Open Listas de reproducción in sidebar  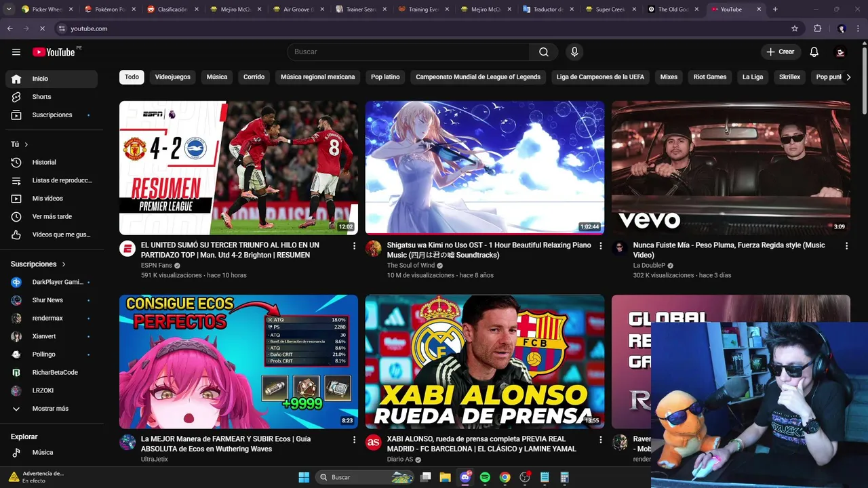(52, 180)
